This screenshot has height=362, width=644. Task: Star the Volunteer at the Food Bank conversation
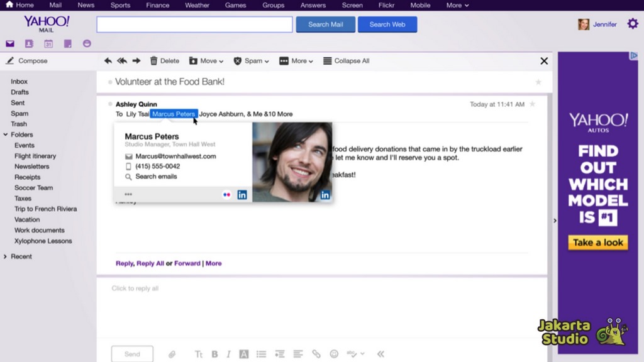[x=538, y=82]
